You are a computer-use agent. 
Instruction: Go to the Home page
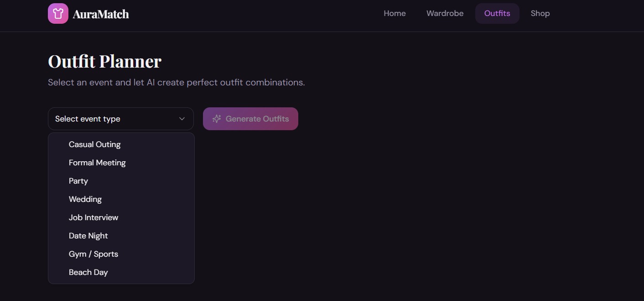pyautogui.click(x=395, y=13)
